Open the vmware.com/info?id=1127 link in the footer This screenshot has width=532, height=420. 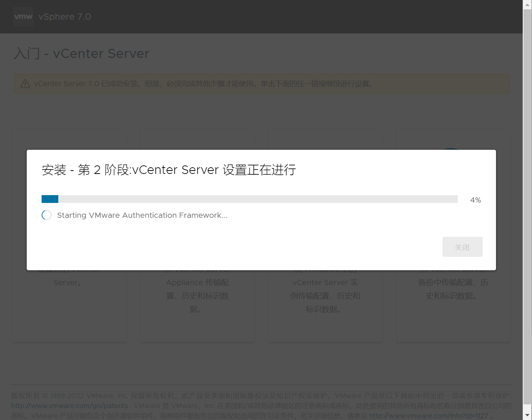(x=428, y=416)
